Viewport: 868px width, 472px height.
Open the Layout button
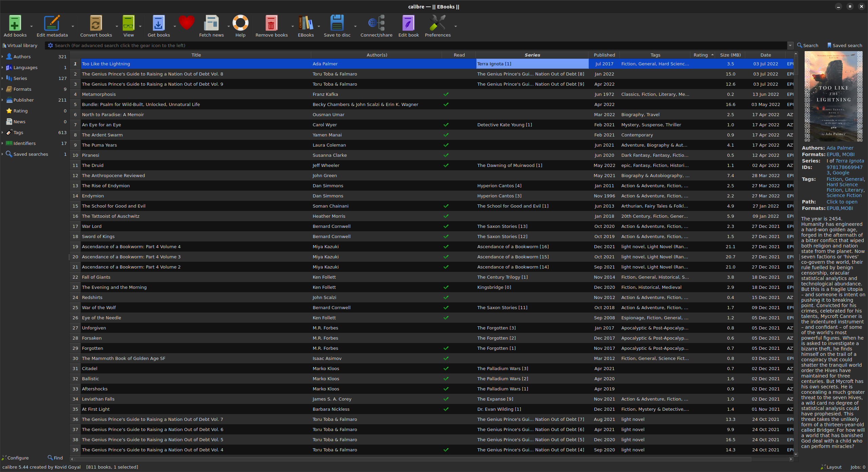831,467
